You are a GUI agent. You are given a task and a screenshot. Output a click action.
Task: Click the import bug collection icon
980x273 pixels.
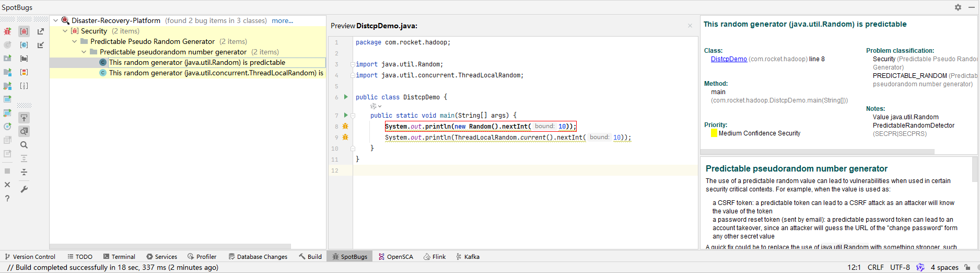40,45
